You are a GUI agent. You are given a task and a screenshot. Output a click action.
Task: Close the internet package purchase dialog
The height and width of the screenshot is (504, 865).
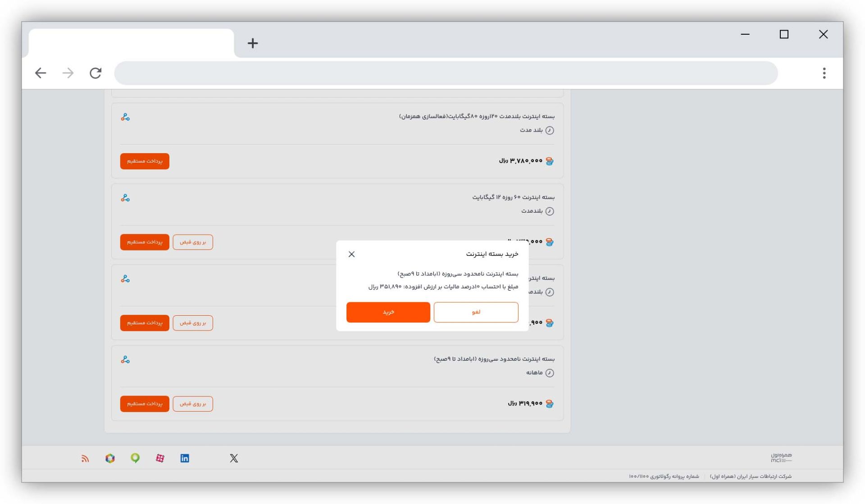(351, 254)
